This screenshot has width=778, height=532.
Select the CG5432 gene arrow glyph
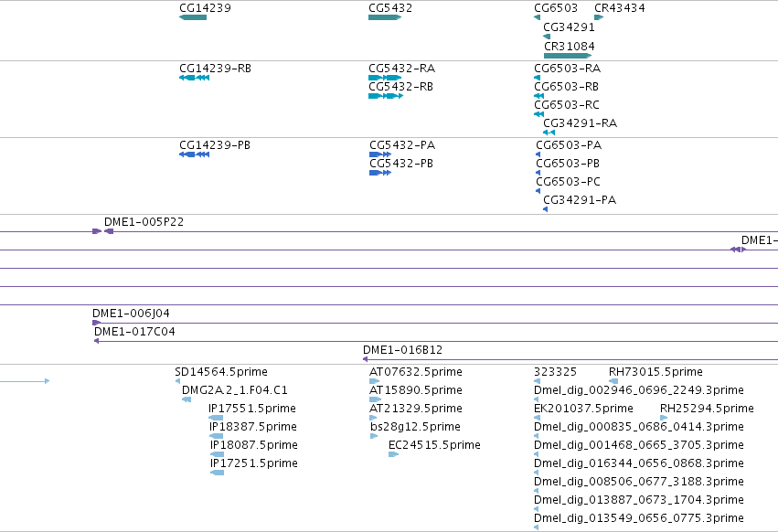coord(385,17)
